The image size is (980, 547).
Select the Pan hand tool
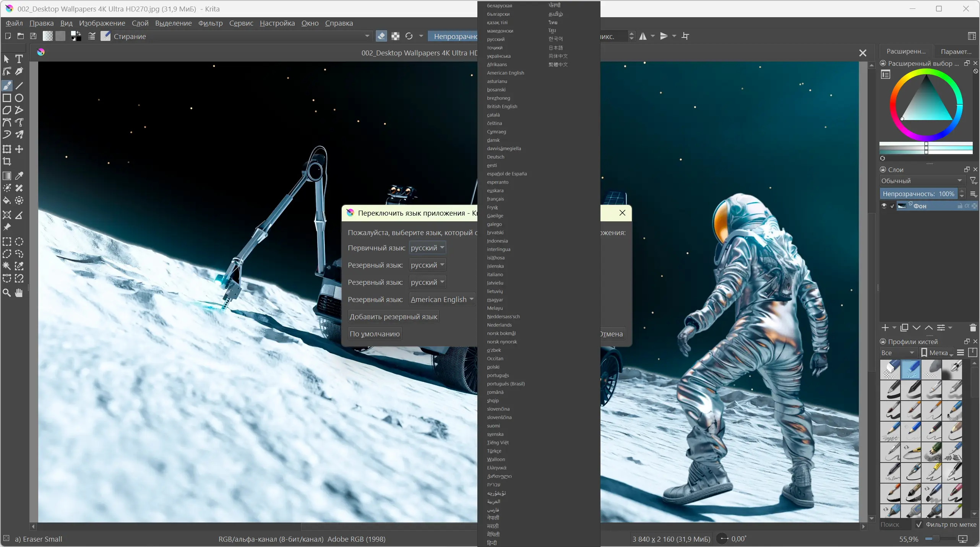point(19,293)
